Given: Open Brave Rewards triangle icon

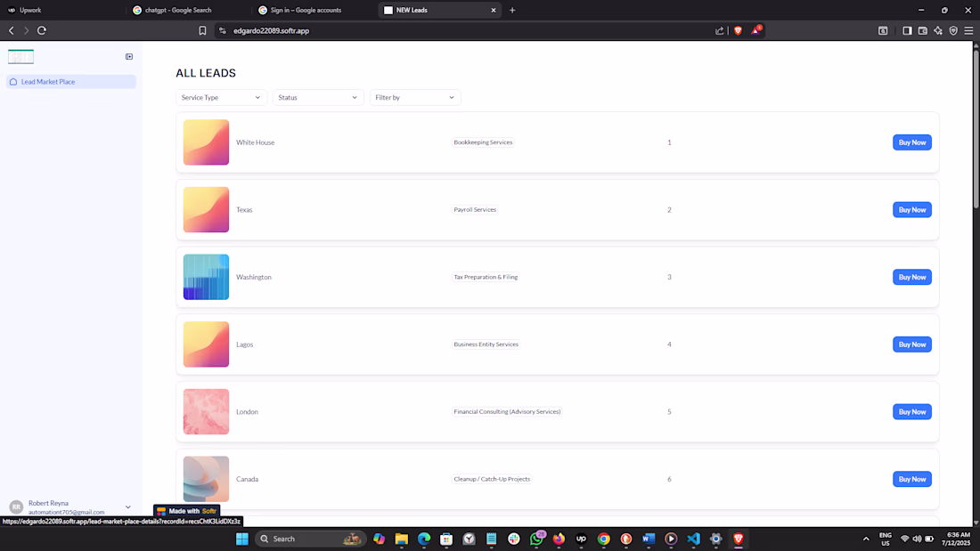Looking at the screenshot, I should (756, 30).
